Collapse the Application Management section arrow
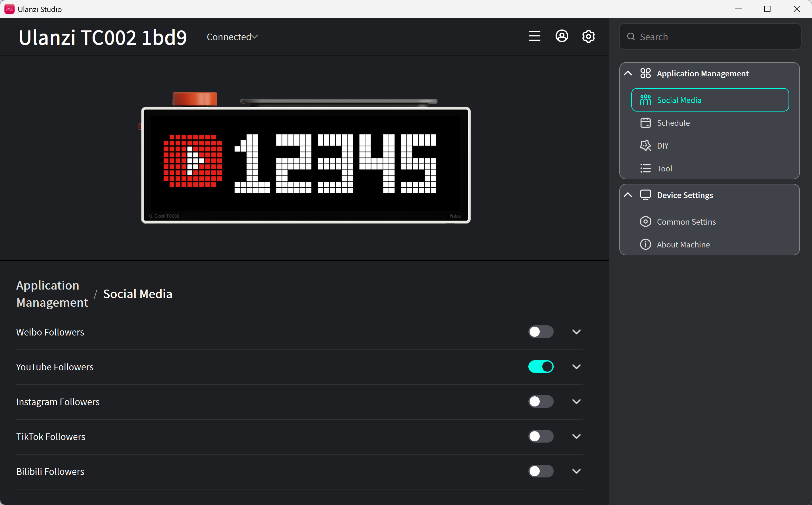The height and width of the screenshot is (505, 812). (x=628, y=73)
